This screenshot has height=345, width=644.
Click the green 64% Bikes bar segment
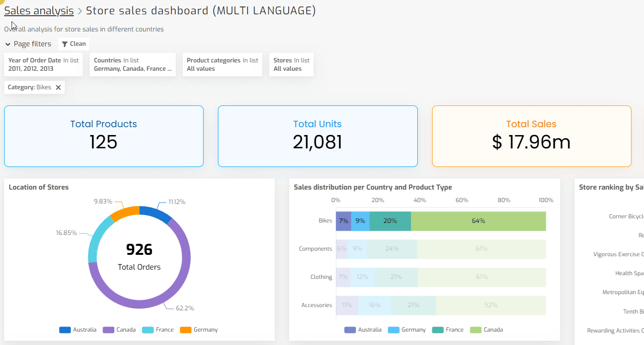(478, 221)
